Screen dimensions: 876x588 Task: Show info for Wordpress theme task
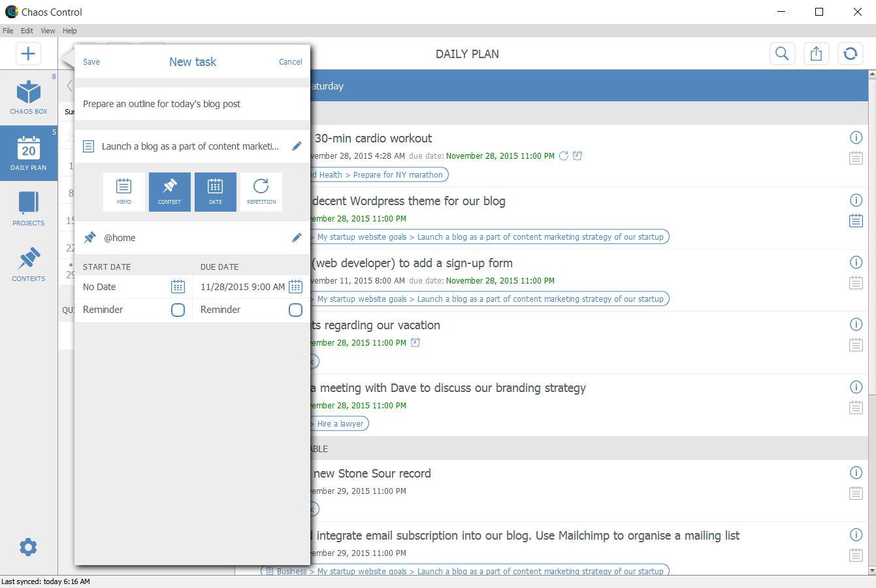pyautogui.click(x=856, y=200)
